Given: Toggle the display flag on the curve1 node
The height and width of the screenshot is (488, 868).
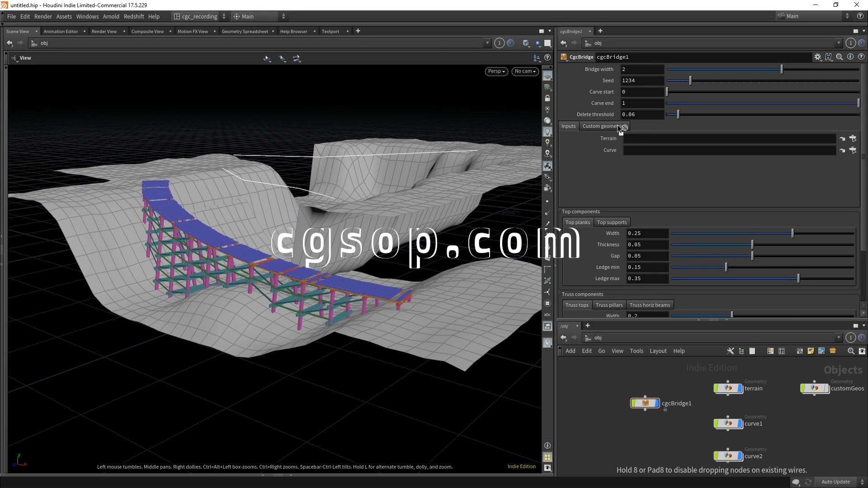Looking at the screenshot, I should click(x=740, y=424).
